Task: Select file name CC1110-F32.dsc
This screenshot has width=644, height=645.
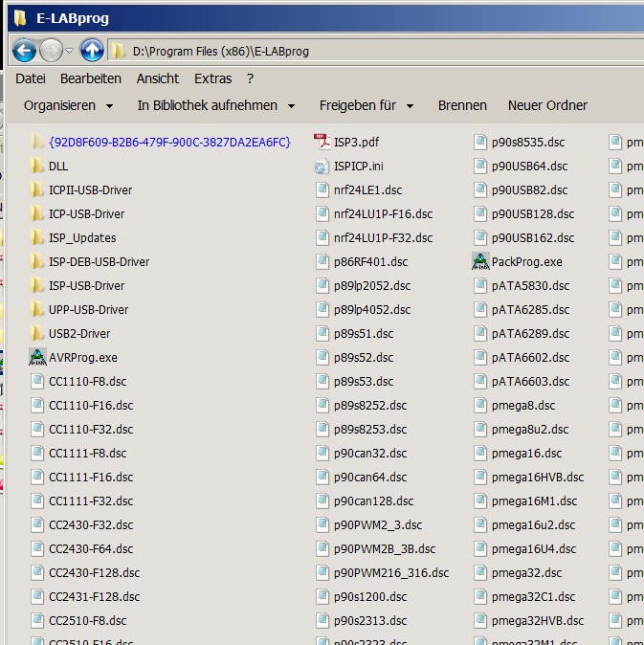Action: tap(91, 430)
